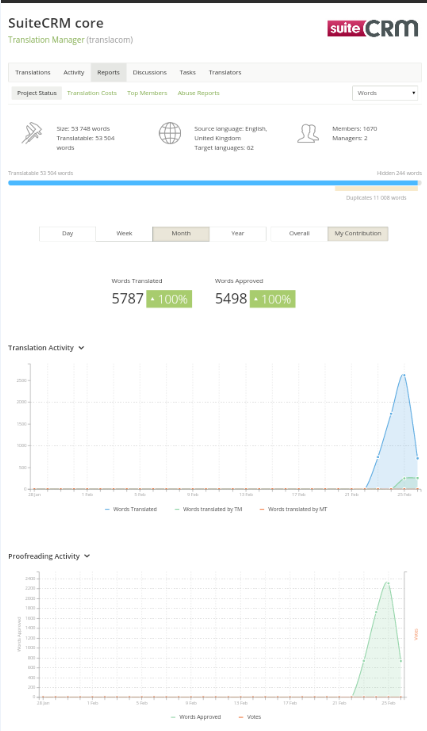Click the Hidden 244 words label
Image resolution: width=427 pixels, height=731 pixels.
point(399,173)
